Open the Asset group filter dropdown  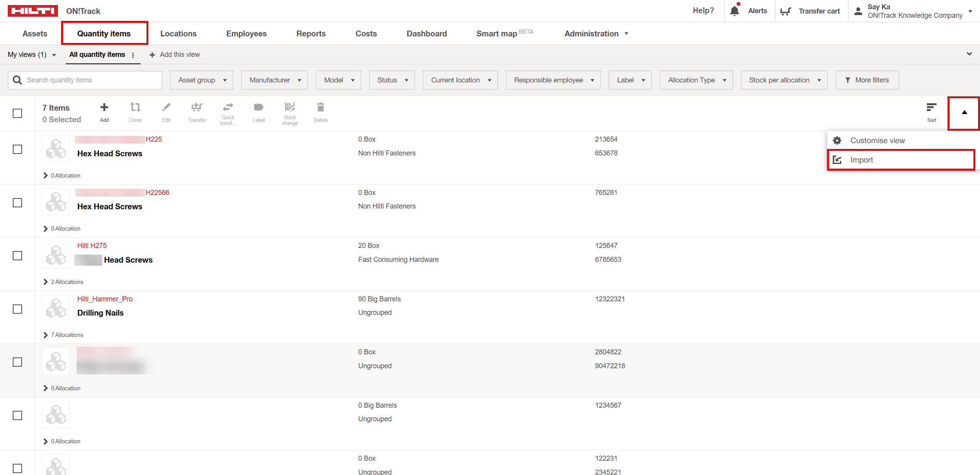pos(202,80)
